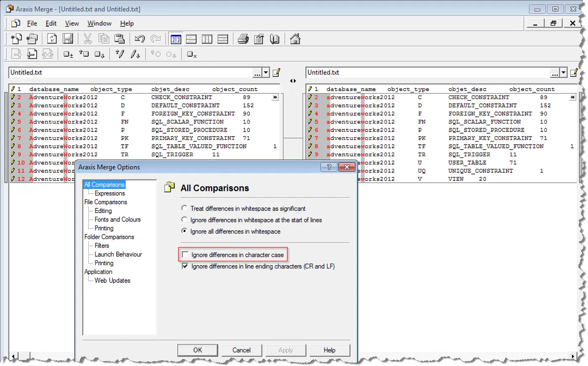Click the recompare files toolbar icon
588x366 pixels.
(52, 39)
